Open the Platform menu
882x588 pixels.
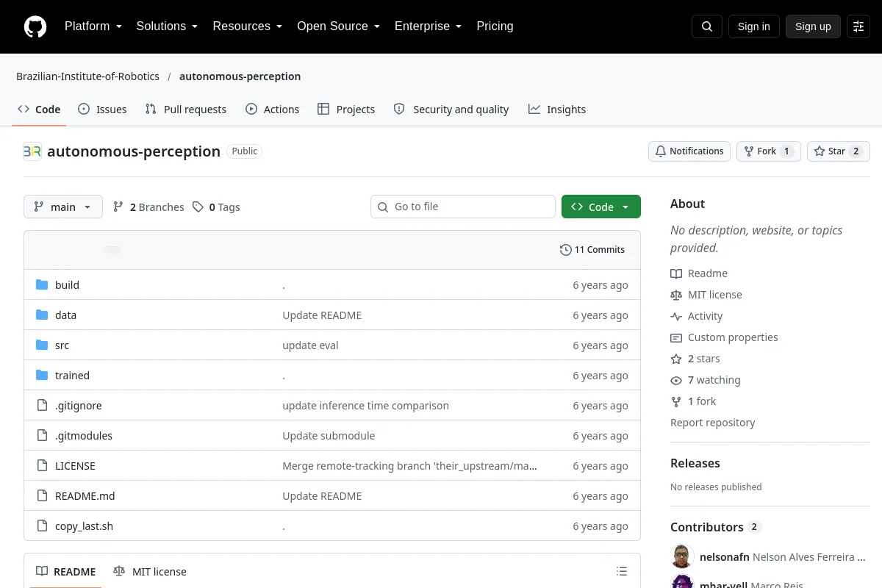tap(93, 26)
